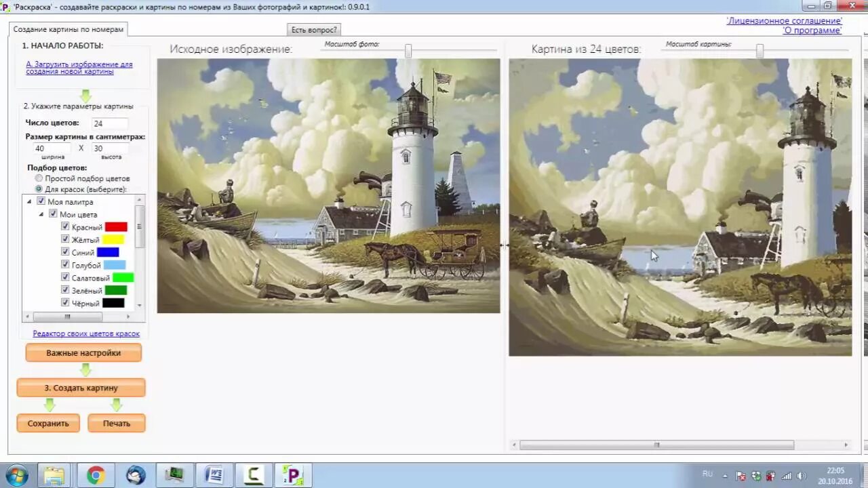Image resolution: width=868 pixels, height=488 pixels.
Task: Uncheck the Красный color checkbox
Action: coord(65,226)
